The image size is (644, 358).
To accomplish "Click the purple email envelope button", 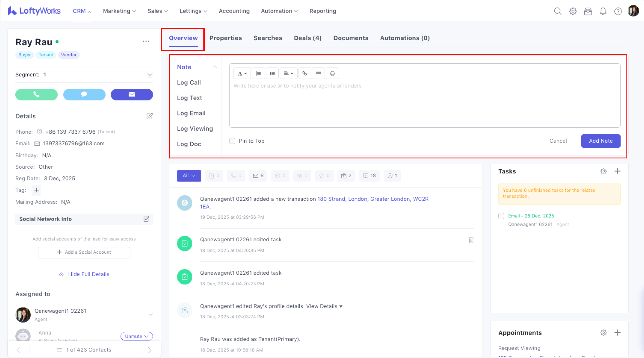I will pos(132,94).
